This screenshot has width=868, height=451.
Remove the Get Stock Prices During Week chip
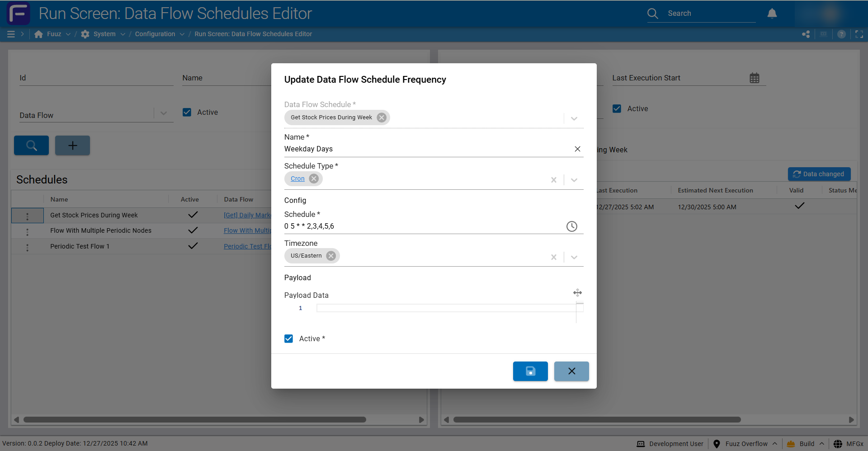click(x=382, y=117)
